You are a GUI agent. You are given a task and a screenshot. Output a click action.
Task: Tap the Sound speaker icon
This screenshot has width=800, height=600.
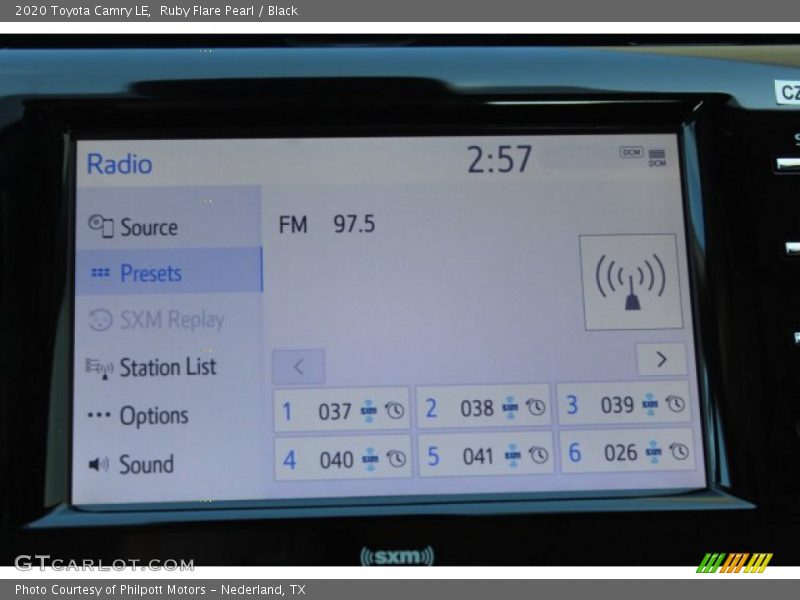98,464
